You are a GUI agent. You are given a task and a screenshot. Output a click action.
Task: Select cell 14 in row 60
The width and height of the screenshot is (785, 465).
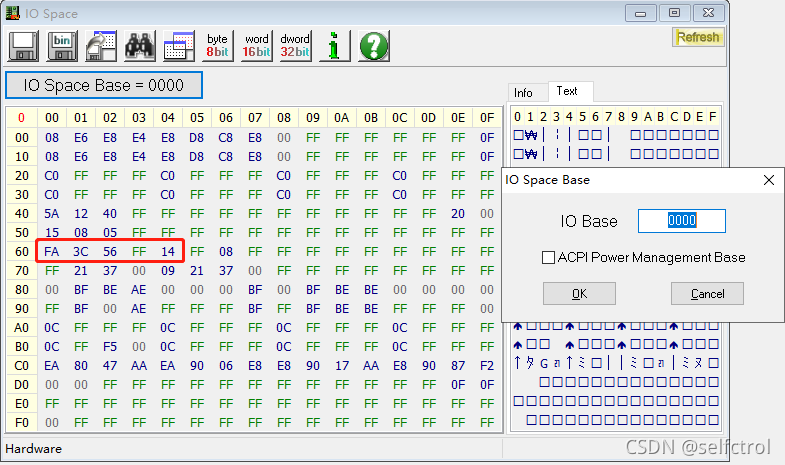pos(168,251)
